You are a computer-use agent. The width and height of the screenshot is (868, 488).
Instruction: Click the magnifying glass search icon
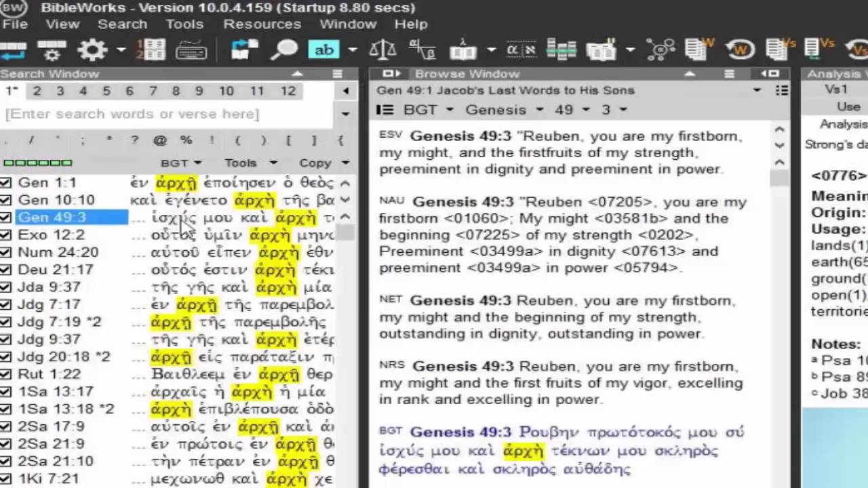(x=285, y=49)
